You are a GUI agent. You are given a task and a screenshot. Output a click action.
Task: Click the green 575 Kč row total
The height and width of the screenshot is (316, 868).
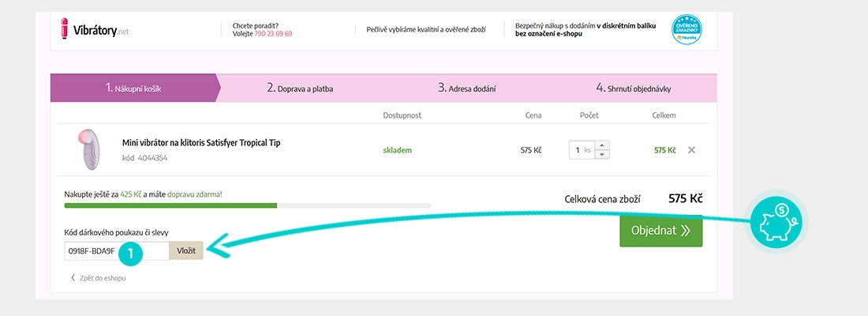point(665,149)
